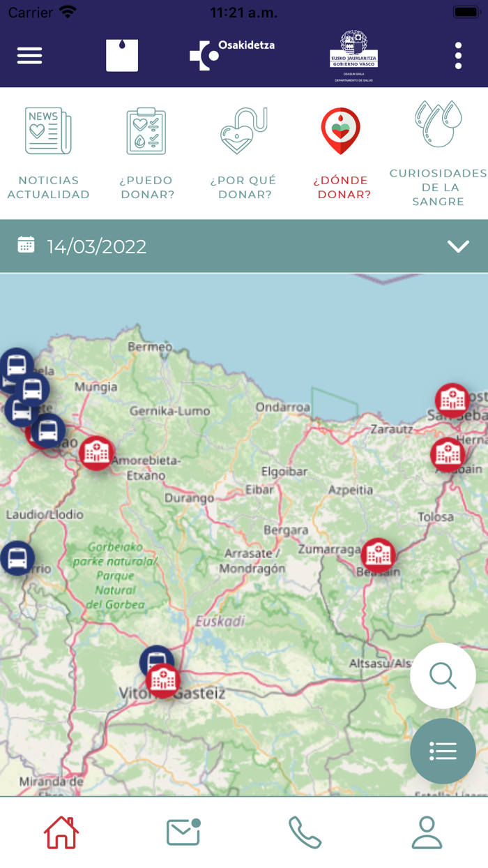
Task: Tap the bus marker below Laudio/Llodio
Action: [17, 558]
